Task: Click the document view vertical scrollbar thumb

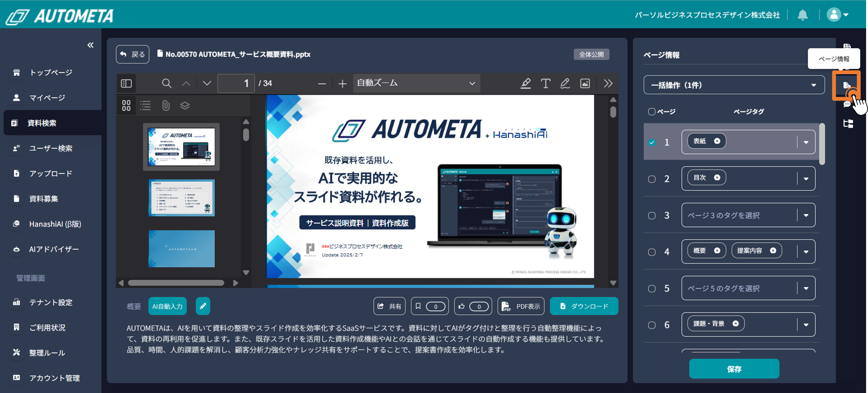Action: pyautogui.click(x=613, y=112)
